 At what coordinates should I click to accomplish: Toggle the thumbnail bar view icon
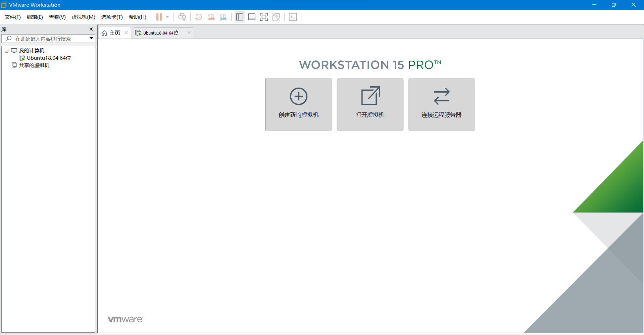tap(252, 17)
